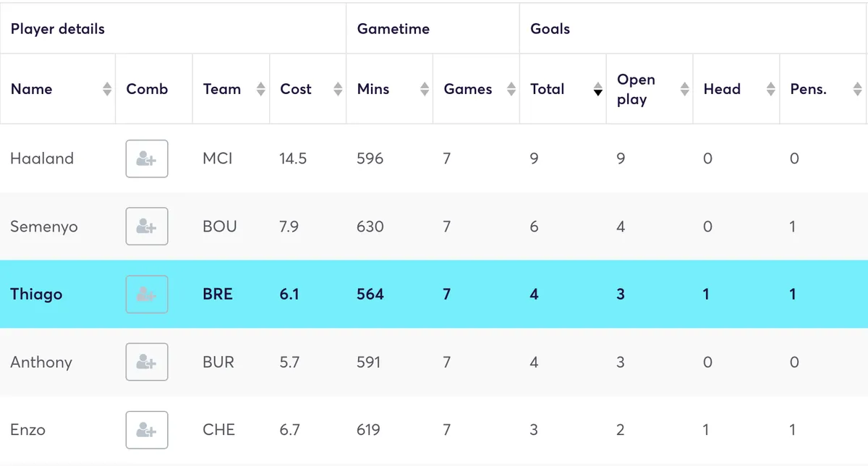Click the Comb column header
Screen dimensions: 868x466
click(147, 89)
